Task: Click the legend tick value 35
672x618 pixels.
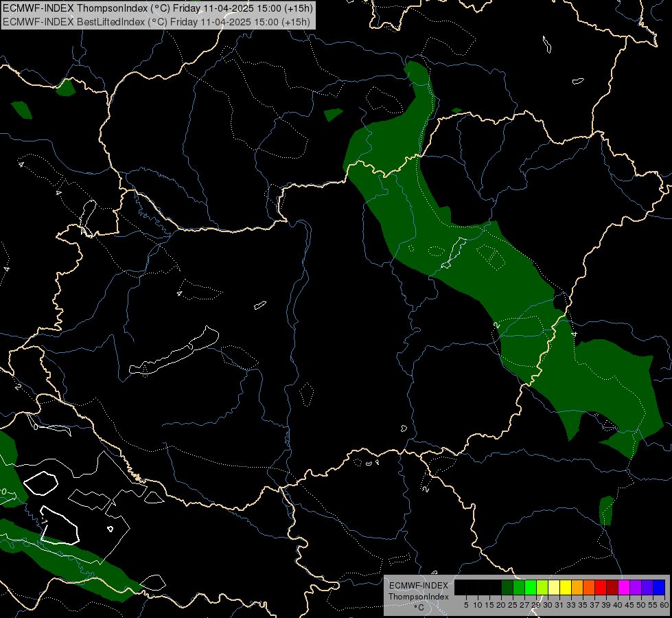Action: (583, 605)
